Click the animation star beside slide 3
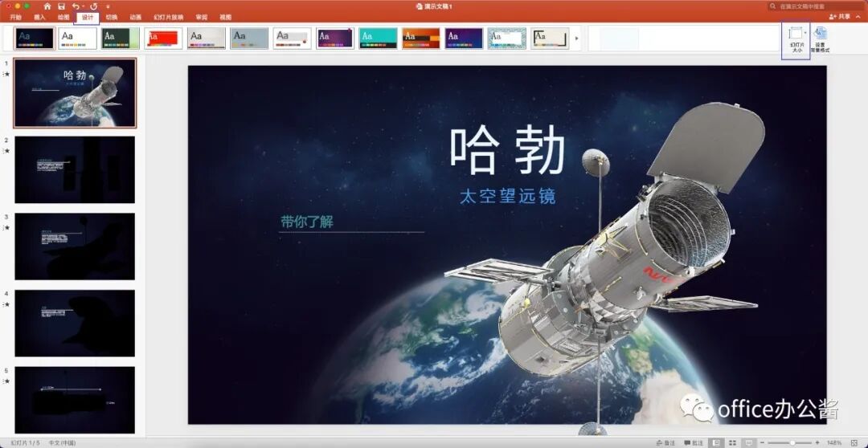Viewport: 868px width, 448px height. 6,227
